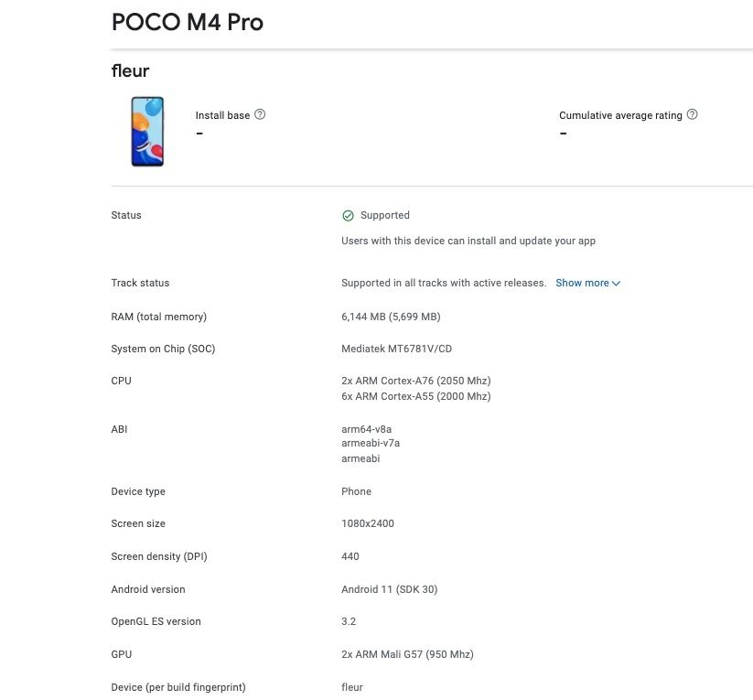Click the Install base help icon
Screen dimensions: 753x700
tap(259, 113)
